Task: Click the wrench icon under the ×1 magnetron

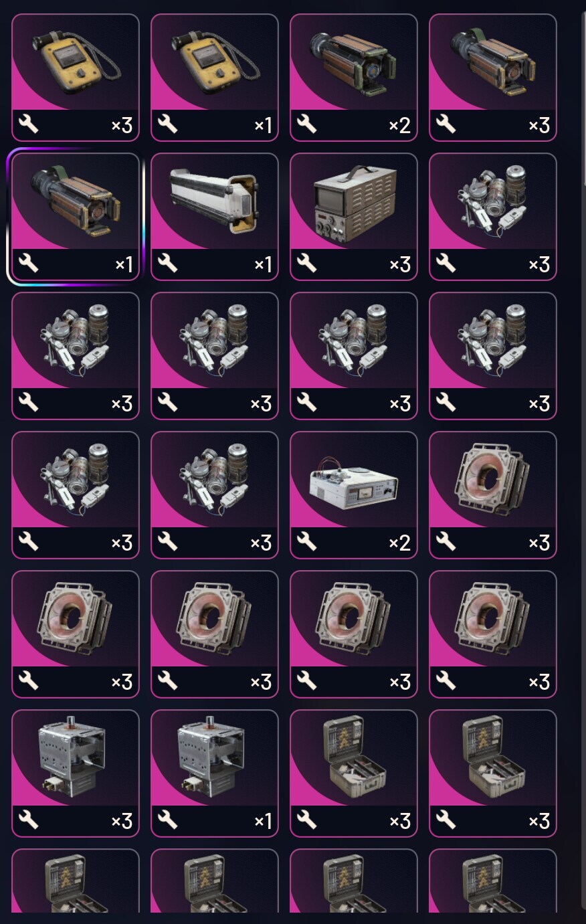Action: tap(167, 820)
